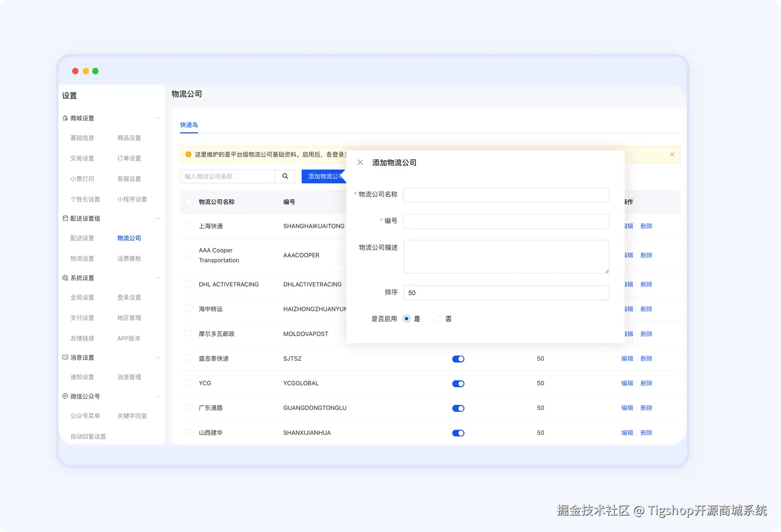Screen dimensions: 781x532
Task: Open 地区管理 in the sidebar
Action: tap(129, 318)
